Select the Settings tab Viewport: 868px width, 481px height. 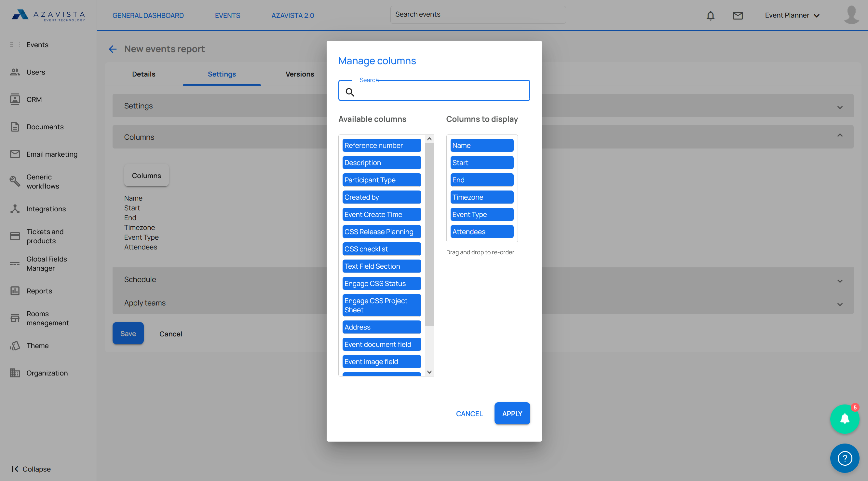tap(222, 74)
